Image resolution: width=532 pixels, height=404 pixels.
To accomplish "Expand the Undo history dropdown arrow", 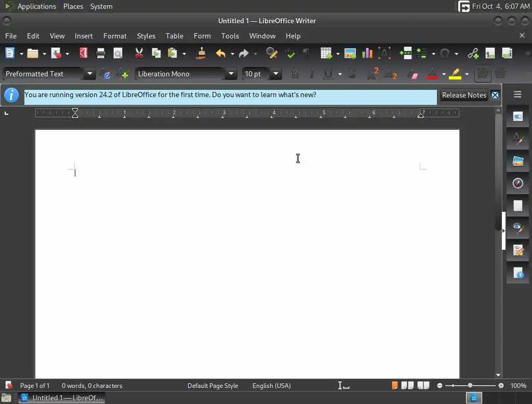I will 232,53.
